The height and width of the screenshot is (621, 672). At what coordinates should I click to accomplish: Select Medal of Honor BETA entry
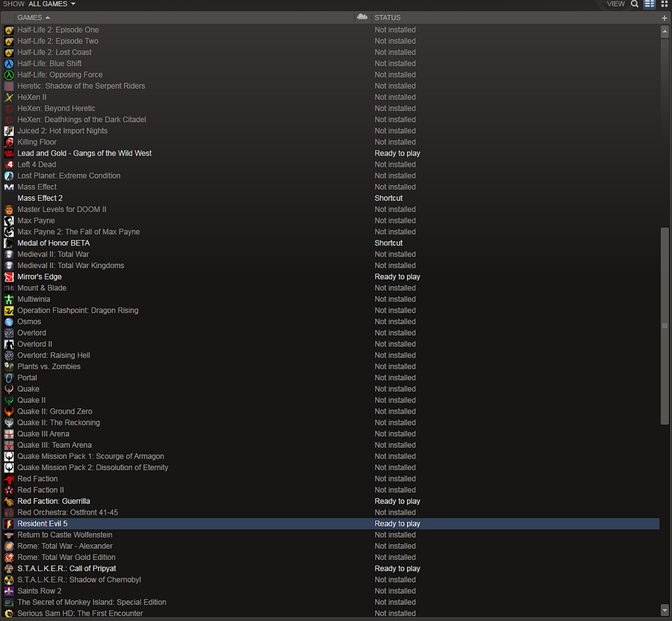pos(54,243)
